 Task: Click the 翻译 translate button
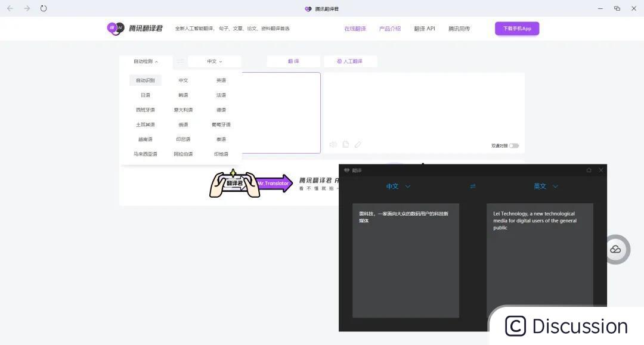(x=293, y=61)
